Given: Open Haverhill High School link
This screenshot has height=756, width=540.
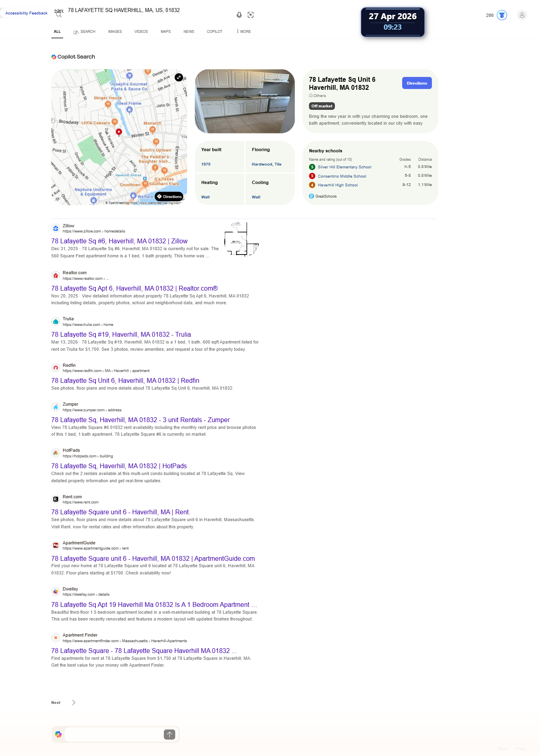Looking at the screenshot, I should click(x=338, y=185).
